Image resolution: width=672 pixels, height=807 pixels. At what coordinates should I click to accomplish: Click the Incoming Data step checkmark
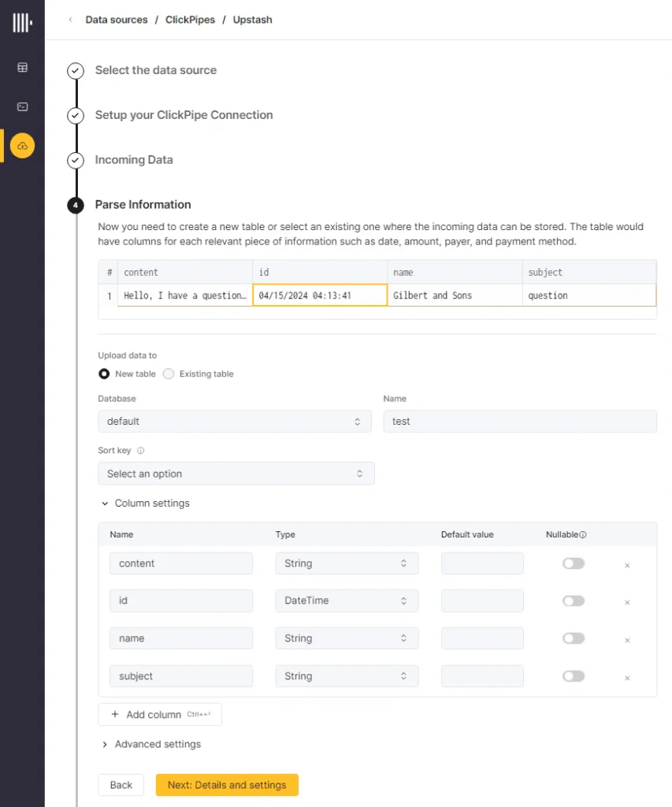76,160
